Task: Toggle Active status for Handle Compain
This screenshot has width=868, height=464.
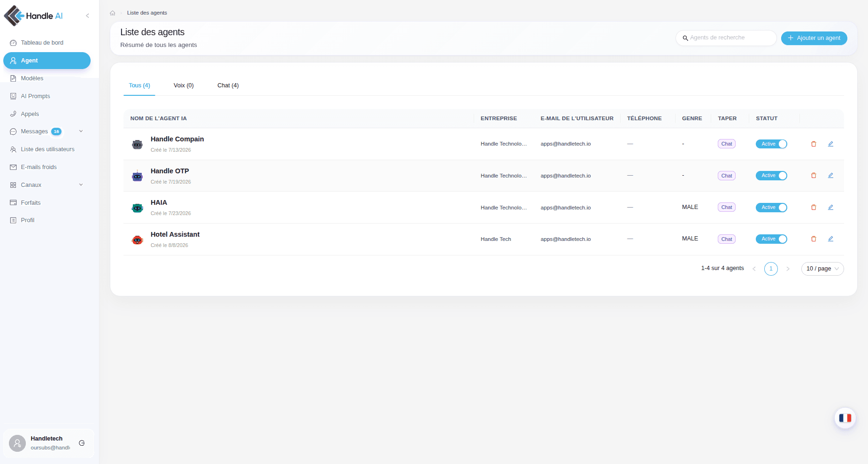Action: [x=771, y=144]
